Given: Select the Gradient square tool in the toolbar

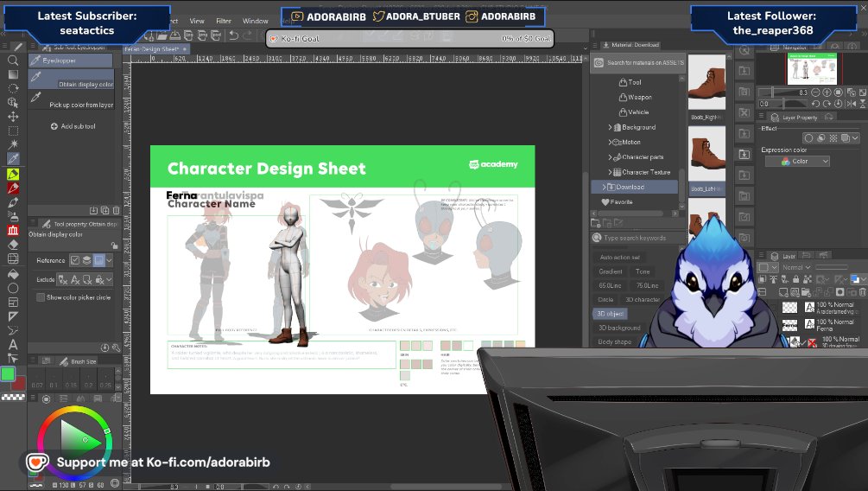Looking at the screenshot, I should point(13,74).
